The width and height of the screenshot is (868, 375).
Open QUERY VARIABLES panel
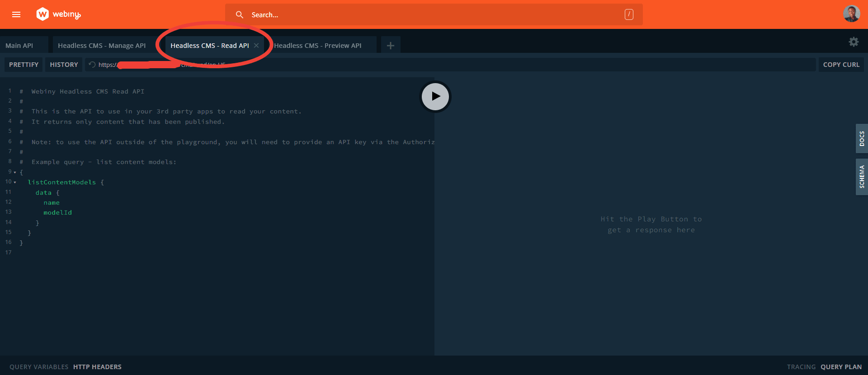39,367
